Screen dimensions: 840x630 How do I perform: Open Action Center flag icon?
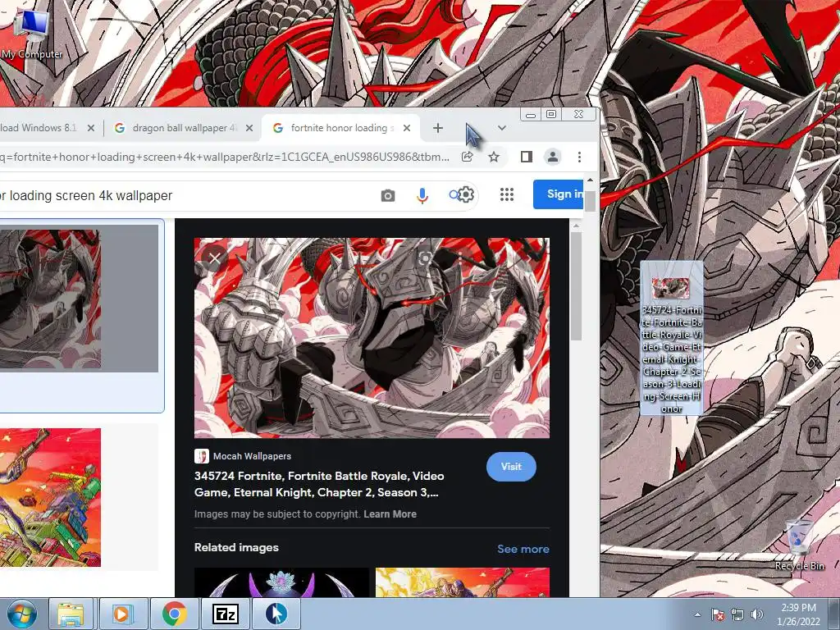click(718, 615)
